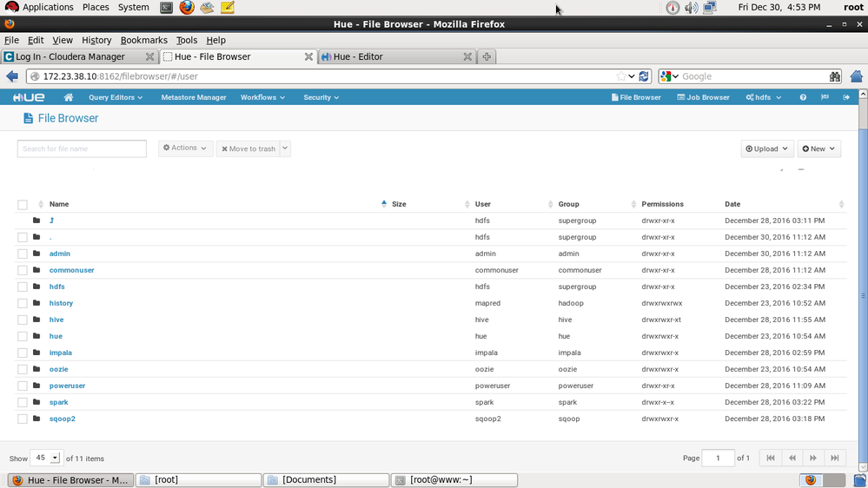Screen dimensions: 868x488
Task: Click the sign out icon in Hue navbar
Action: click(846, 97)
